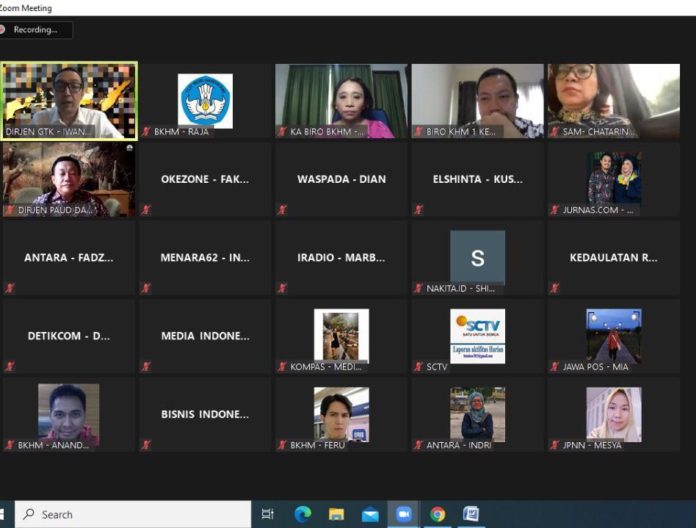Select the DIRJEN GTK speaker video tile
The image size is (696, 528).
coord(69,101)
